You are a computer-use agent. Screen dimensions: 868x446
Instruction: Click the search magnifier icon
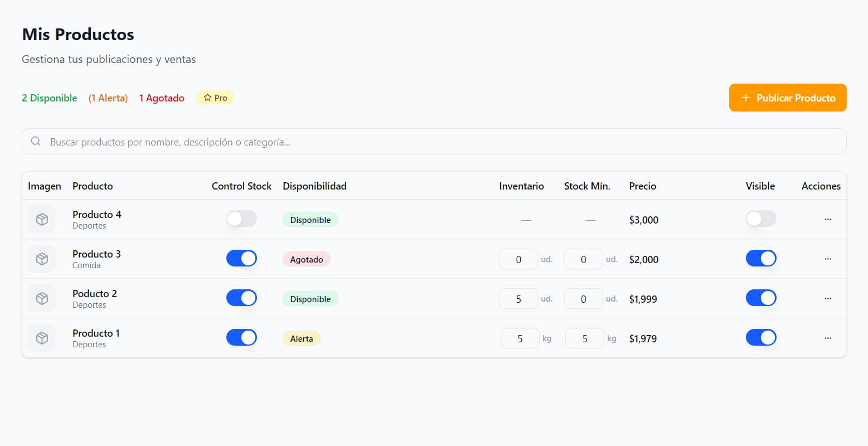point(36,142)
